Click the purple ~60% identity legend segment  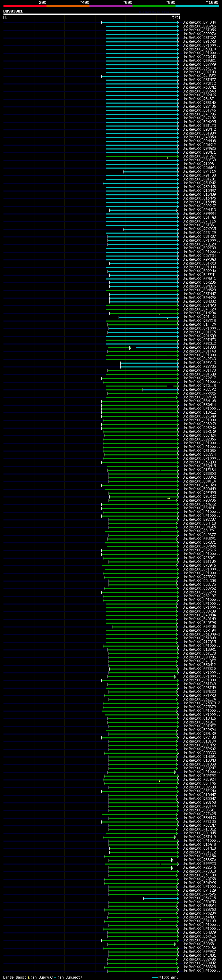[111, 6]
